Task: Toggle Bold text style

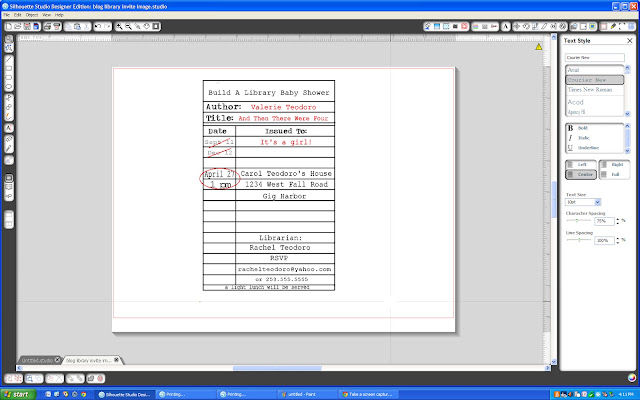Action: tap(594, 128)
